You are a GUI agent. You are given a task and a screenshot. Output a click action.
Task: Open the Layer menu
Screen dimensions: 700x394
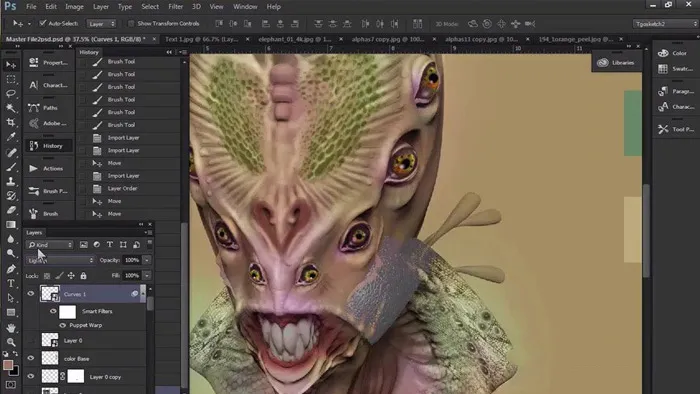tap(100, 7)
